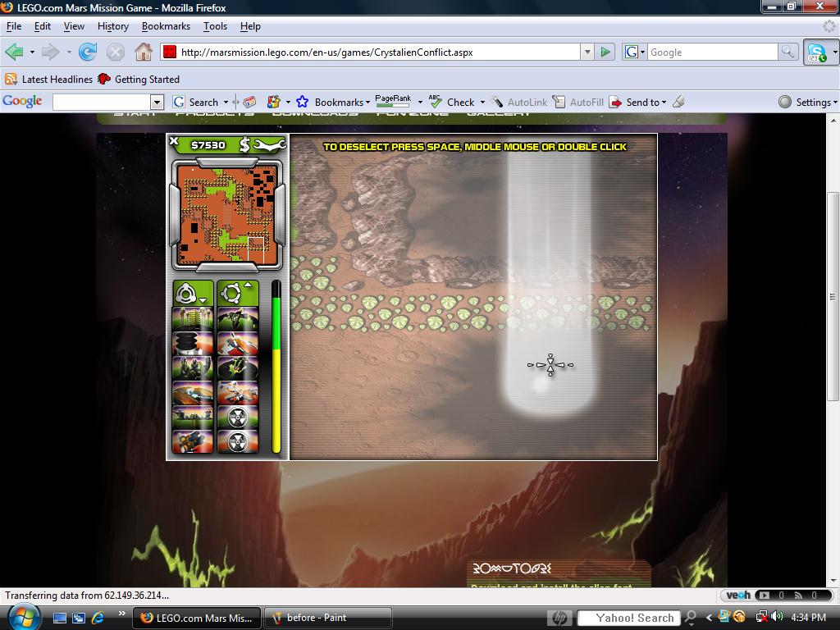Viewport: 840px width, 630px height.
Task: Open the Help menu
Action: tap(250, 26)
